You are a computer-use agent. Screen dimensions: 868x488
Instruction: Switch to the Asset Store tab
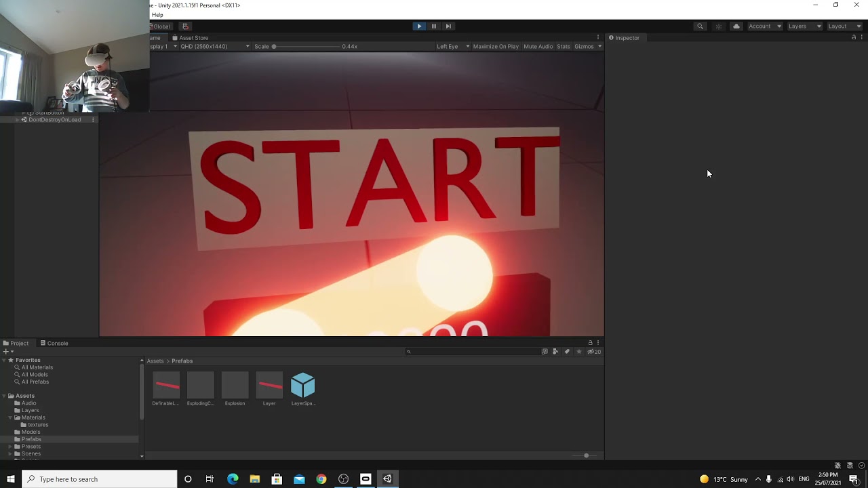point(191,38)
